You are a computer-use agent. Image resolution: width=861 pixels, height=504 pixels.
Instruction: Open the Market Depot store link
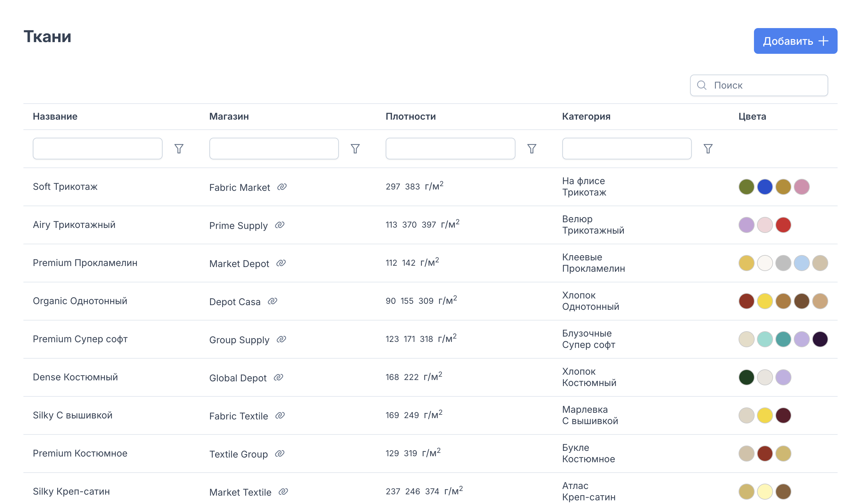(x=239, y=264)
